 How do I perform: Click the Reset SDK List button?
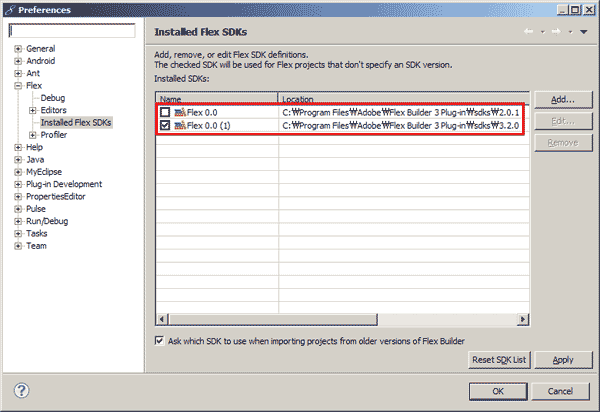point(499,360)
